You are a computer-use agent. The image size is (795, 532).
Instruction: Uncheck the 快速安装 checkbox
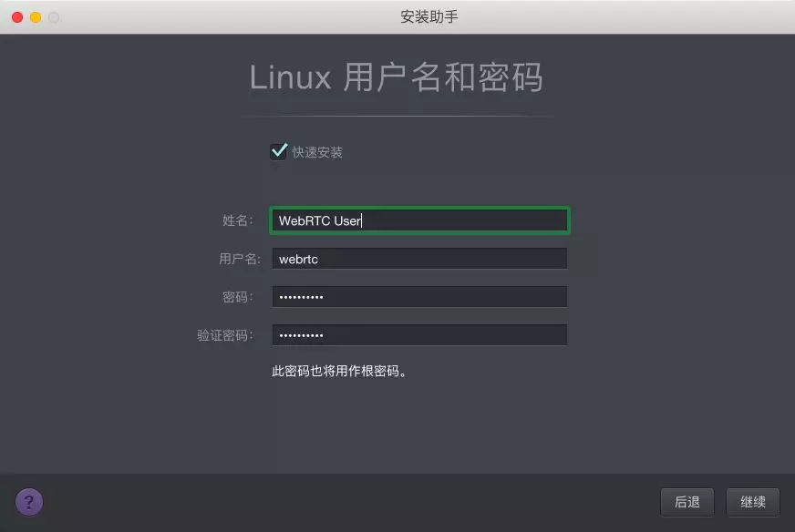pyautogui.click(x=278, y=151)
